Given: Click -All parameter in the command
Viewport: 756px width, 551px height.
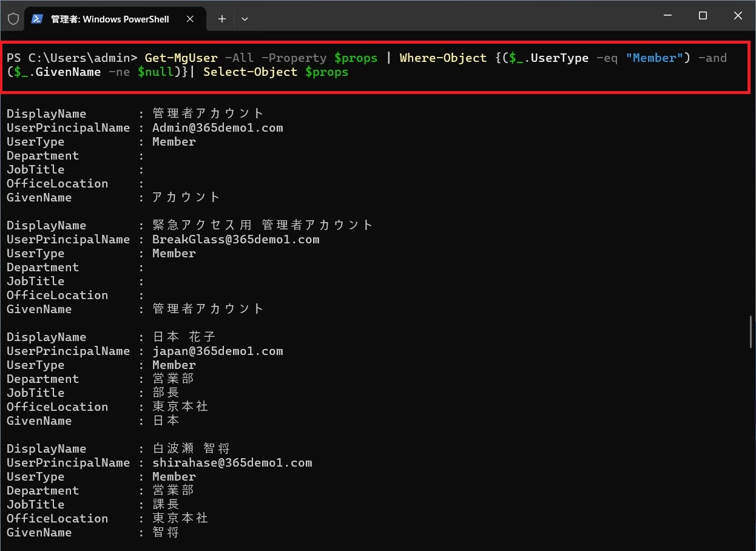Looking at the screenshot, I should [x=239, y=58].
